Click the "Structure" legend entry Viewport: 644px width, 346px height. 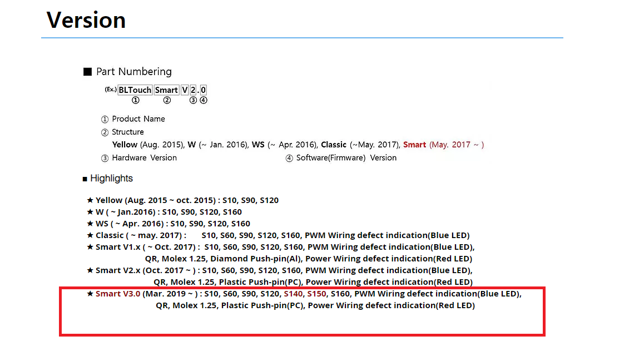pos(128,132)
